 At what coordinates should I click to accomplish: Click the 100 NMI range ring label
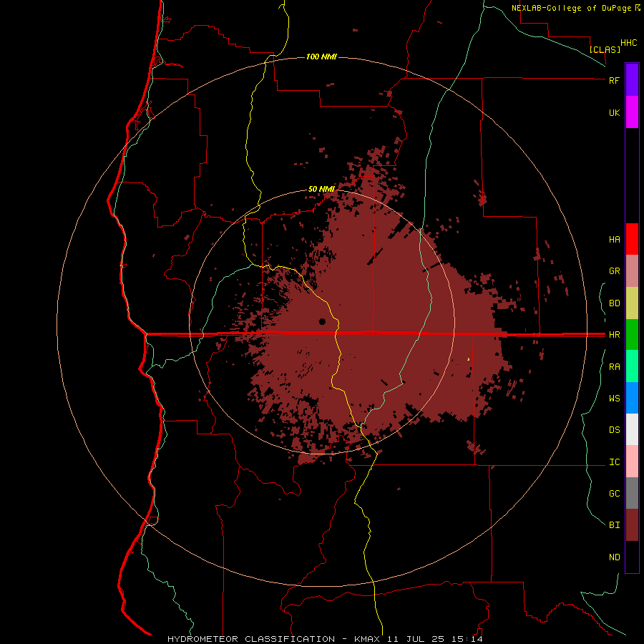(x=321, y=57)
